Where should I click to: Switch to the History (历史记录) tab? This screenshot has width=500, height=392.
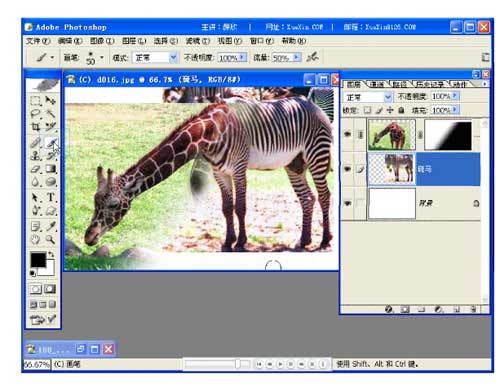(x=430, y=84)
